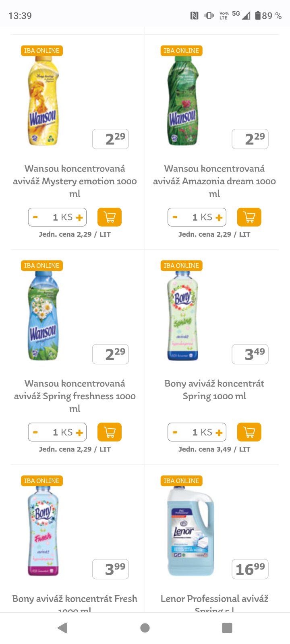Viewport: 290px width, 644px height.
Task: Decrease quantity of Wansou Mystery emotion
Action: (x=35, y=217)
